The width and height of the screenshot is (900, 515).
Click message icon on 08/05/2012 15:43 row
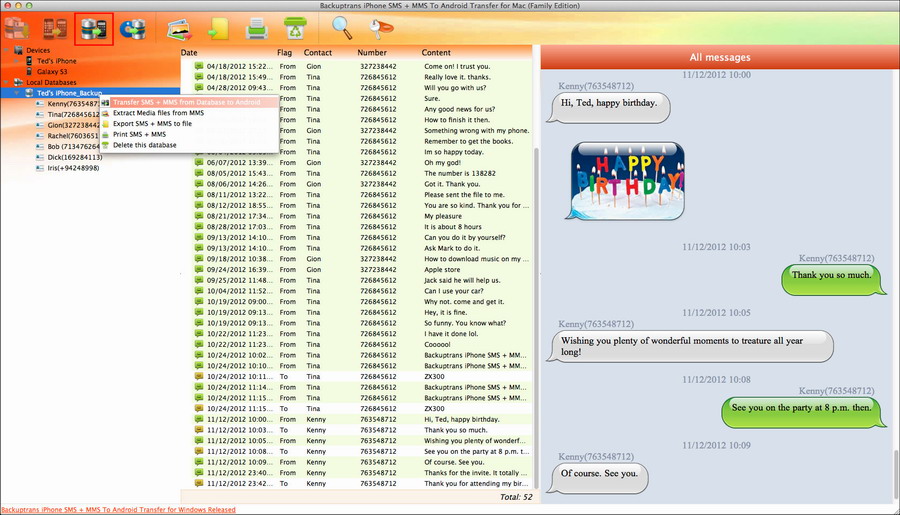point(199,173)
